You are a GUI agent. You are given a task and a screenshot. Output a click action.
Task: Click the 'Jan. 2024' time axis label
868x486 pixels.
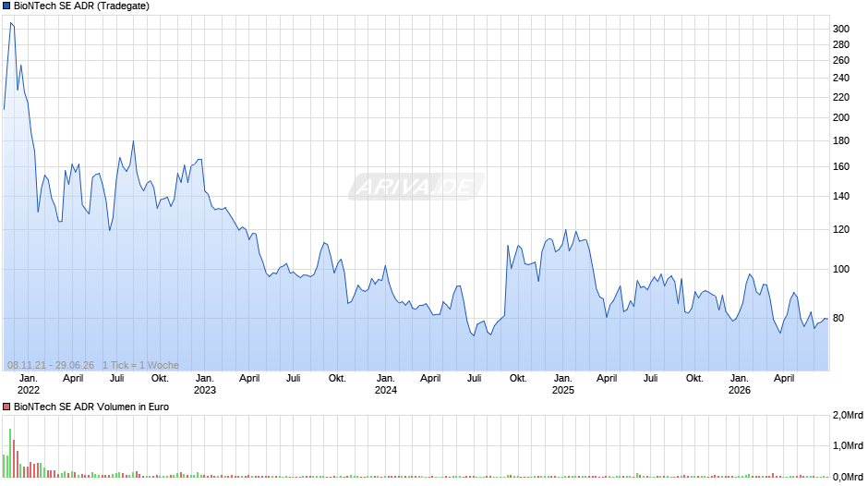click(x=386, y=384)
